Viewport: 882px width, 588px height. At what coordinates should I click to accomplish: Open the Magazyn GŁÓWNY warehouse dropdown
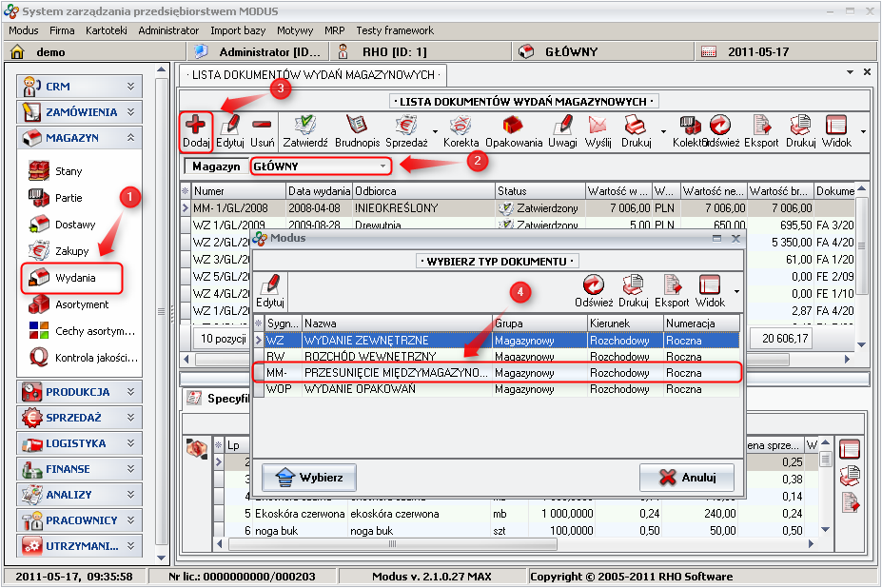(382, 167)
